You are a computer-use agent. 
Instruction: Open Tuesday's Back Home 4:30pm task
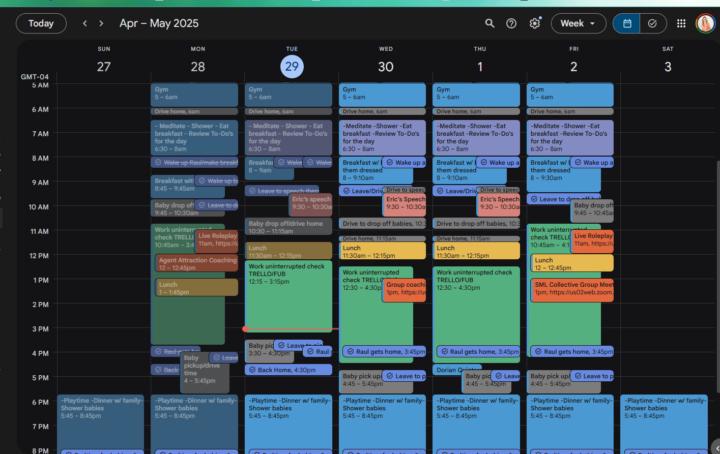click(288, 370)
